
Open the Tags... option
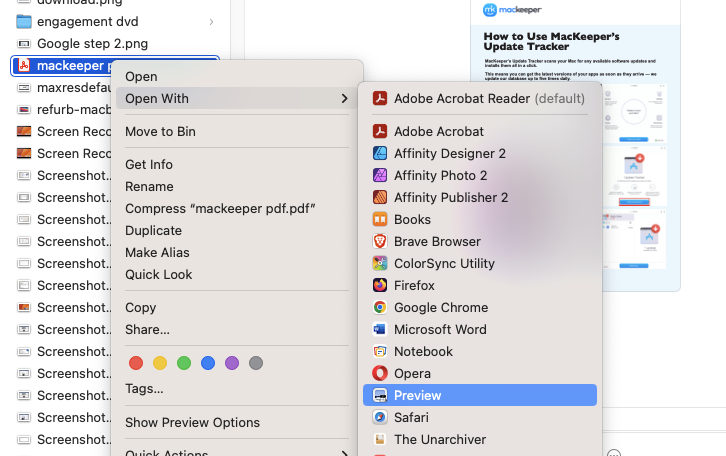tap(144, 388)
